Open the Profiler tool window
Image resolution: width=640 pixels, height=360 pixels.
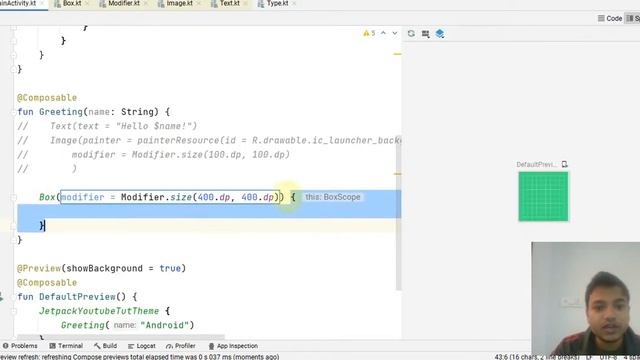tap(181, 346)
